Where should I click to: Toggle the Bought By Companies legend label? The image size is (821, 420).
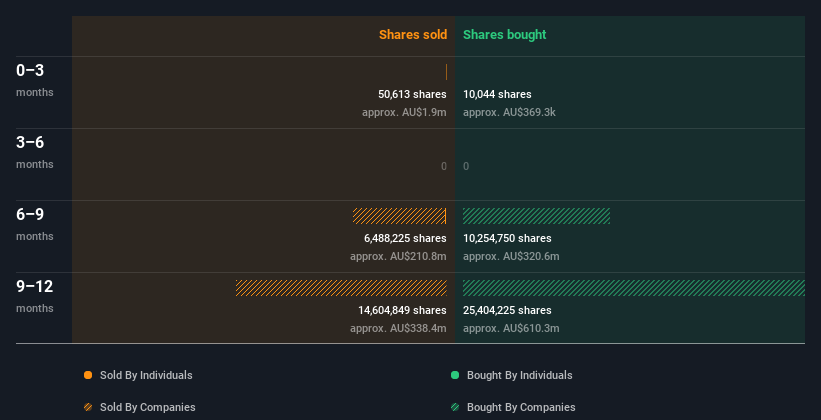(x=521, y=407)
